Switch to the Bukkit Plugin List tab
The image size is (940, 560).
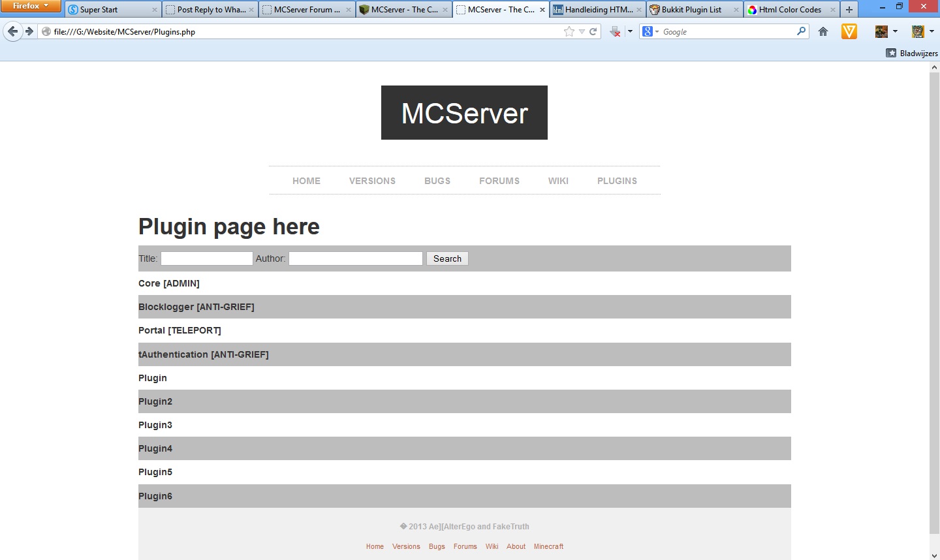pos(691,10)
